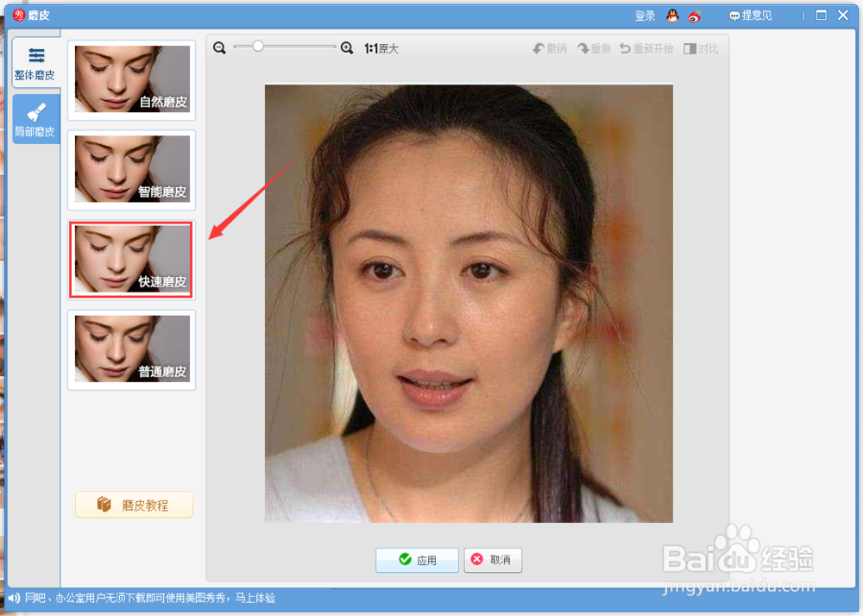This screenshot has height=616, width=863.
Task: Cancel editing with the 取消 button
Action: (492, 560)
